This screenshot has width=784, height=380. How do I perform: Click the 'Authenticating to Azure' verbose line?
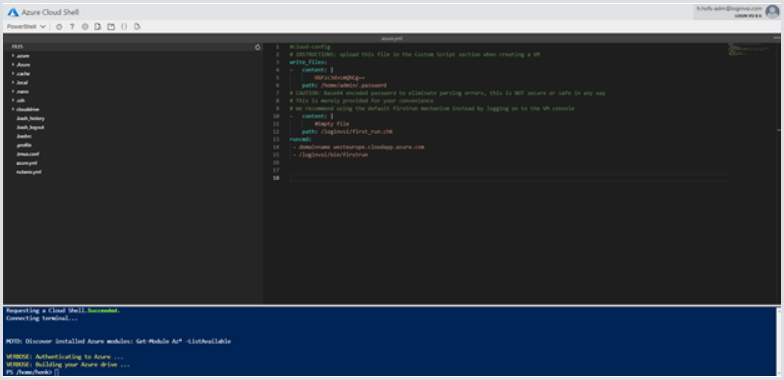coord(65,357)
